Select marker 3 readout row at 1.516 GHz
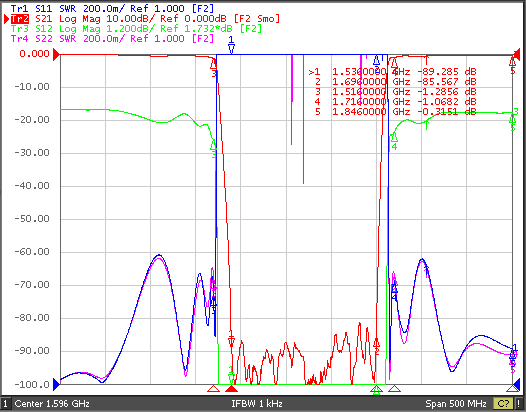The height and width of the screenshot is (412, 526). [392, 92]
